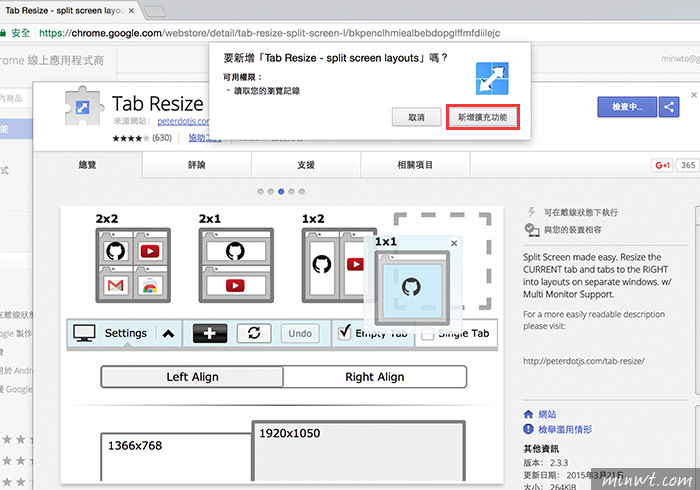Click the Settings label
The width and height of the screenshot is (700, 490).
click(126, 333)
